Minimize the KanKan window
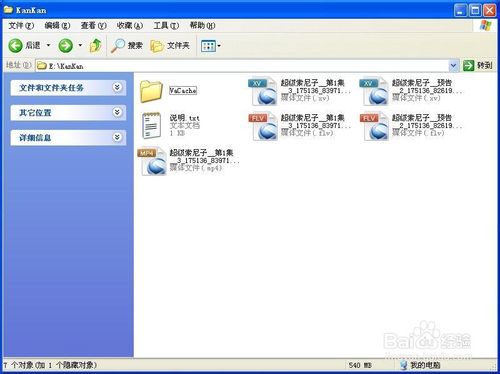The height and width of the screenshot is (374, 500). coord(460,10)
